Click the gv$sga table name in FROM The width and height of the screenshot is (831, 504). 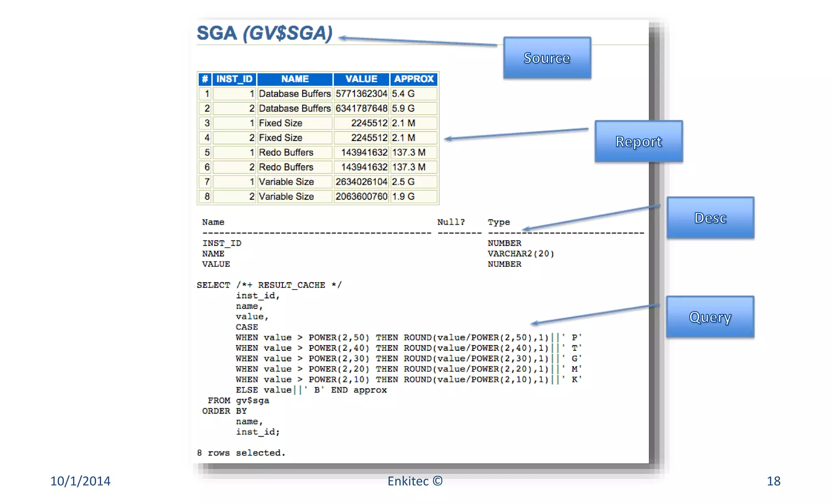pyautogui.click(x=252, y=401)
